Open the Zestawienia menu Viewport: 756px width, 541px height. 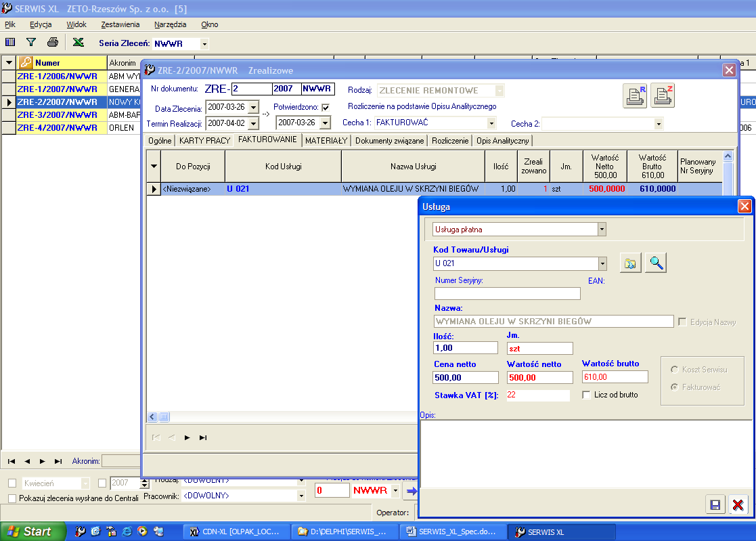point(120,24)
